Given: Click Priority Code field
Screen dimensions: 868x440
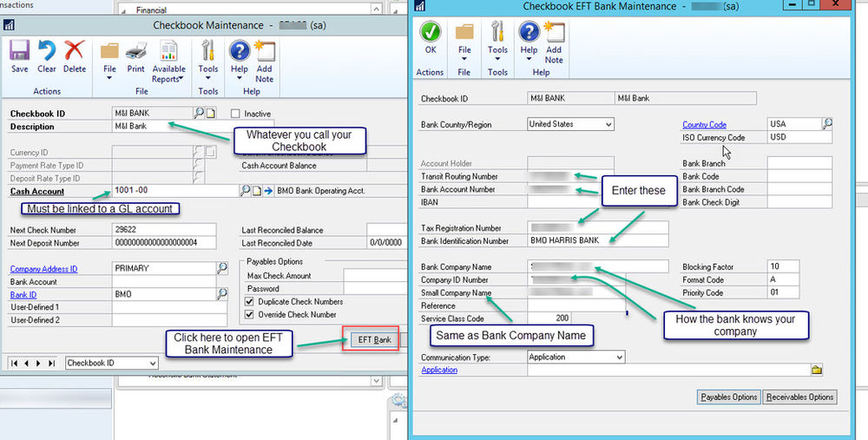Looking at the screenshot, I should (x=783, y=292).
